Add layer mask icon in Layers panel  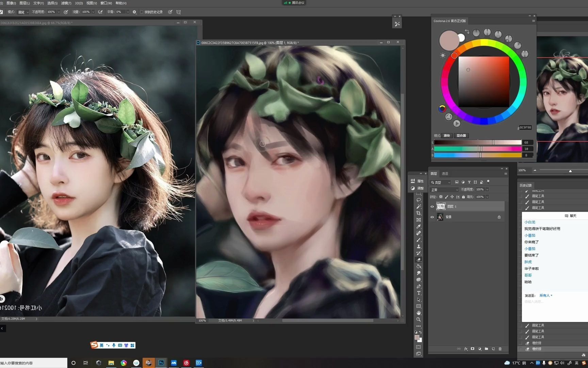(x=473, y=349)
